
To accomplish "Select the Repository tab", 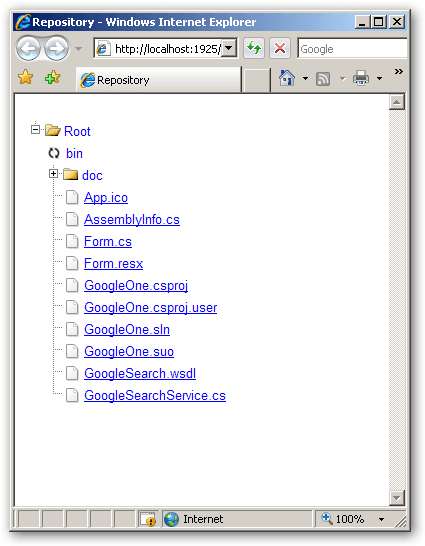I will pyautogui.click(x=158, y=80).
